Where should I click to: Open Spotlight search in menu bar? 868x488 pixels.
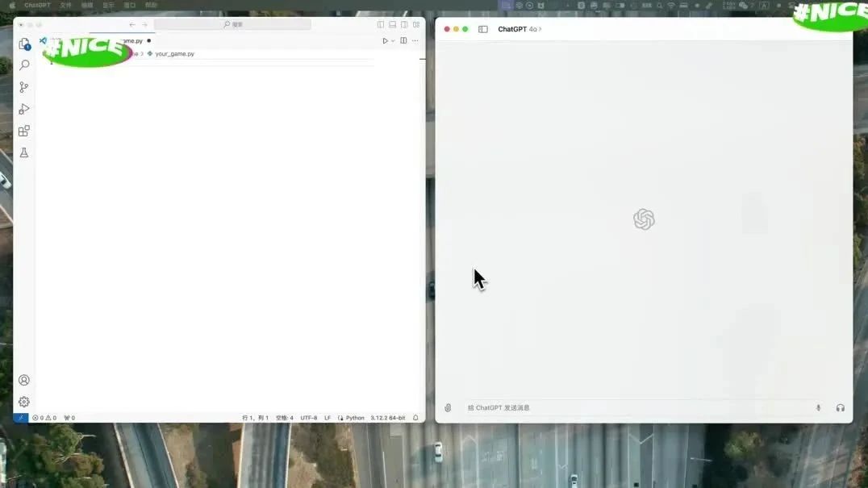tap(659, 5)
